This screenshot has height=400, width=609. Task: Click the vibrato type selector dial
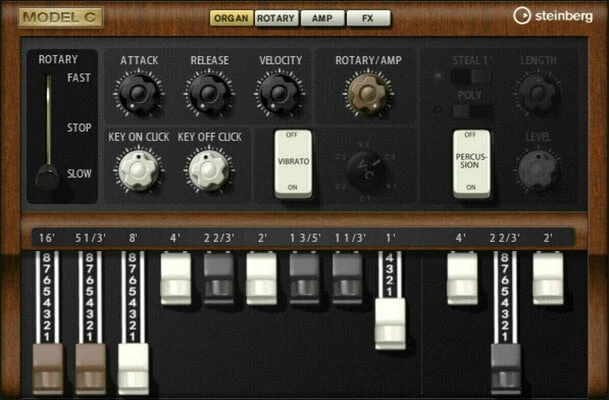(x=366, y=170)
